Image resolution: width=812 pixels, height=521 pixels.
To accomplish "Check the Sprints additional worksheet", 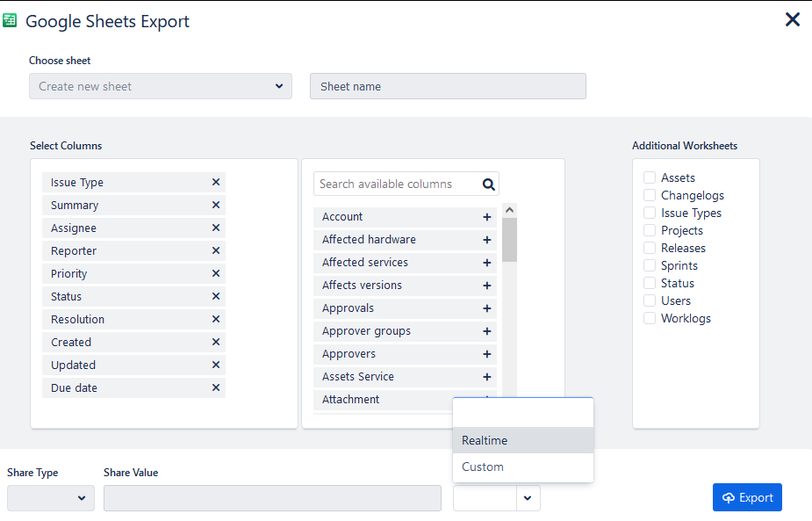I will 650,265.
